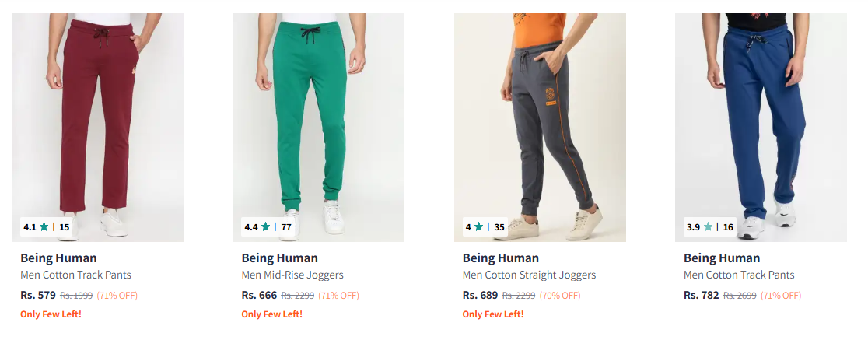Open the maroon track pants product image

coord(98,117)
